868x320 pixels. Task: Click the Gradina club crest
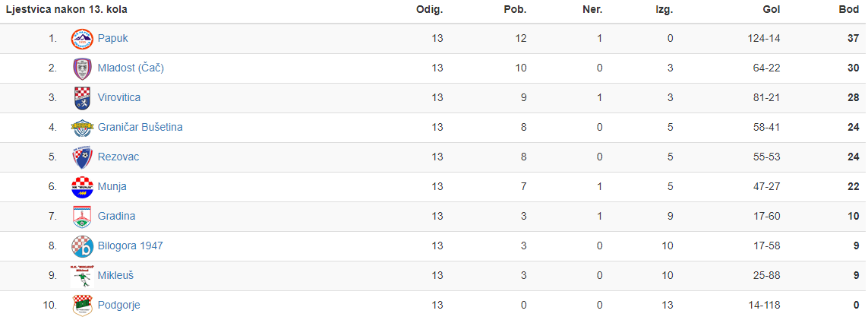[x=82, y=217]
